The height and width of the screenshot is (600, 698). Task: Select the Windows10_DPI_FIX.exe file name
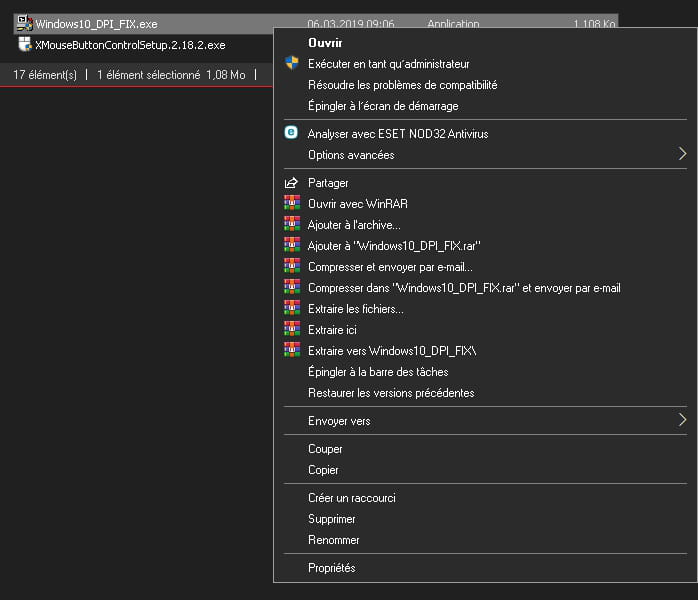(x=96, y=24)
